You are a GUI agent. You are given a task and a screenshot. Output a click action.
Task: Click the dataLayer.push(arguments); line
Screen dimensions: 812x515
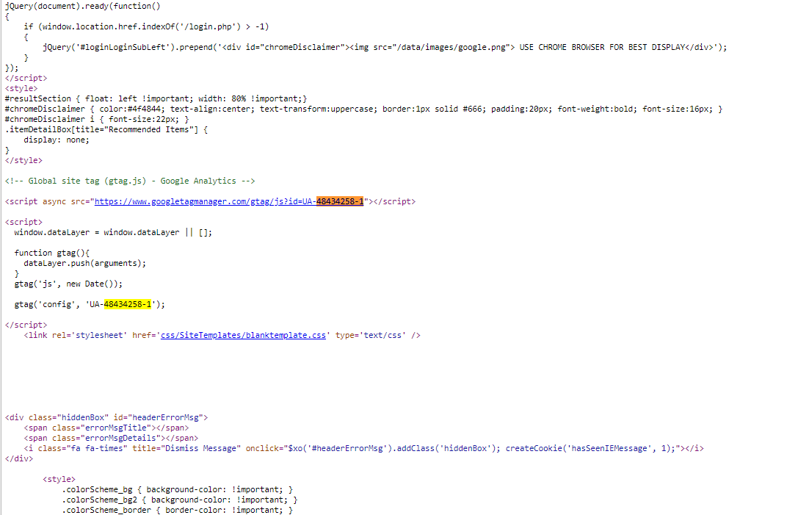pyautogui.click(x=85, y=263)
